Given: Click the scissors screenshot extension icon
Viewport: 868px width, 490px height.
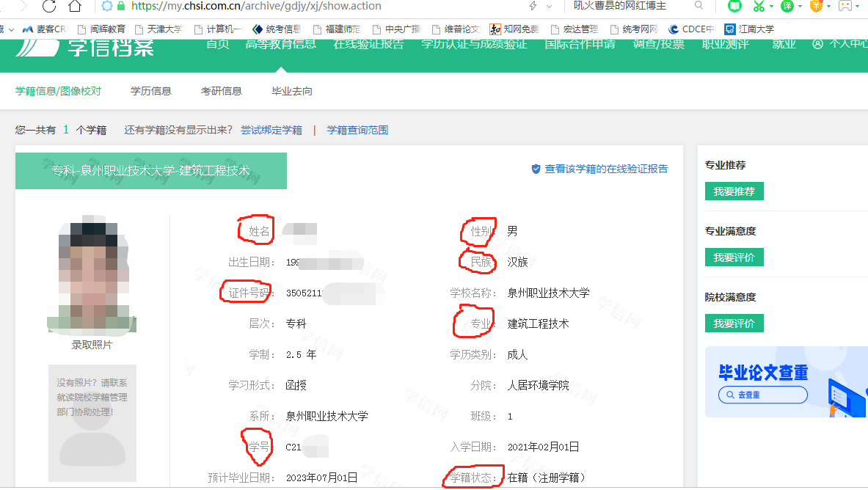Looking at the screenshot, I should [758, 6].
